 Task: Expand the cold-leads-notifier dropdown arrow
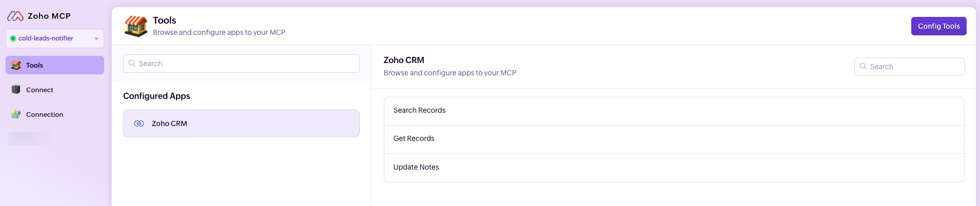coord(96,38)
